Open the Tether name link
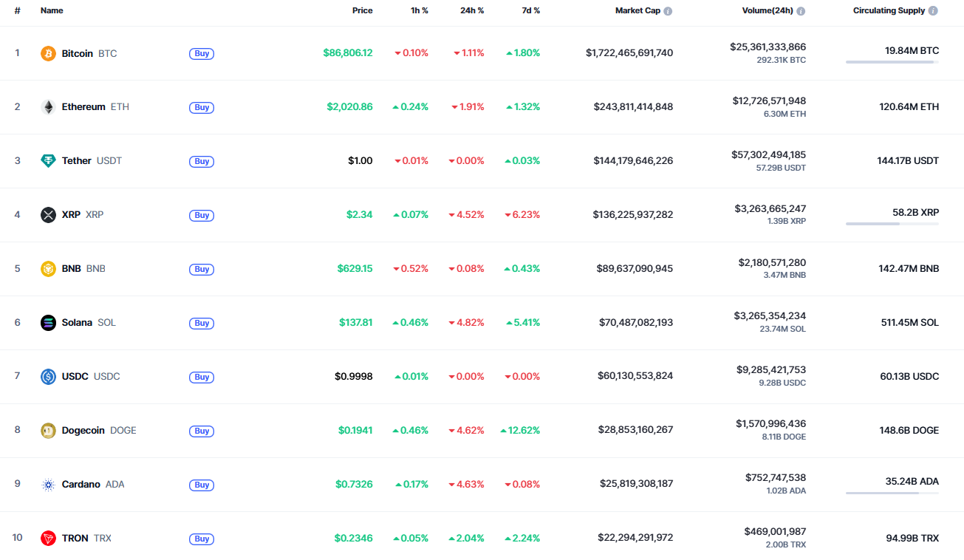The image size is (964, 560). (77, 161)
